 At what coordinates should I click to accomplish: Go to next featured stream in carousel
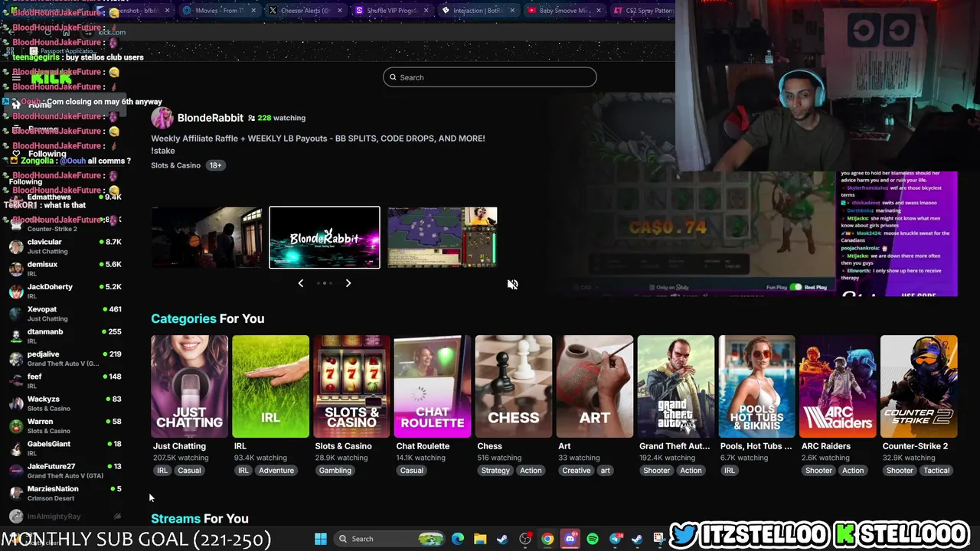tap(348, 283)
